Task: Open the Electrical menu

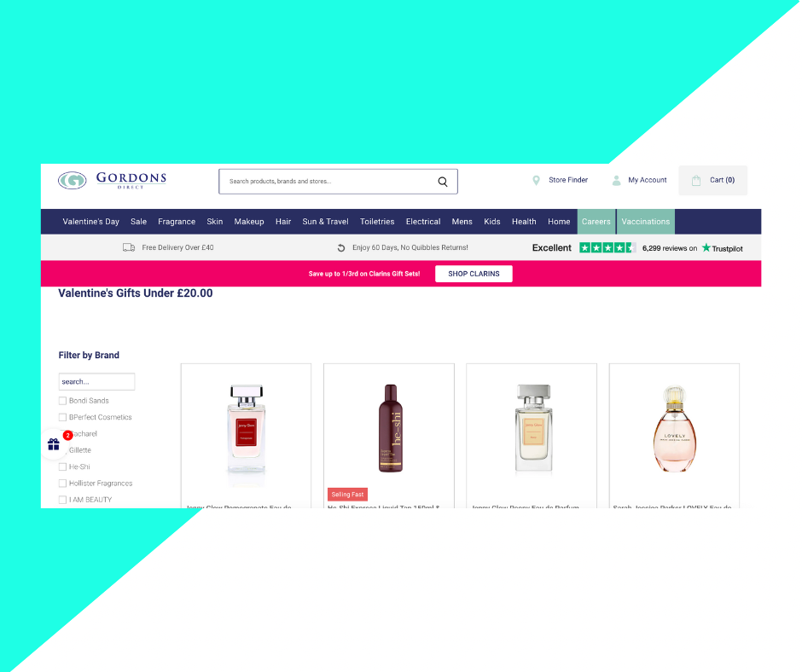Action: tap(423, 222)
